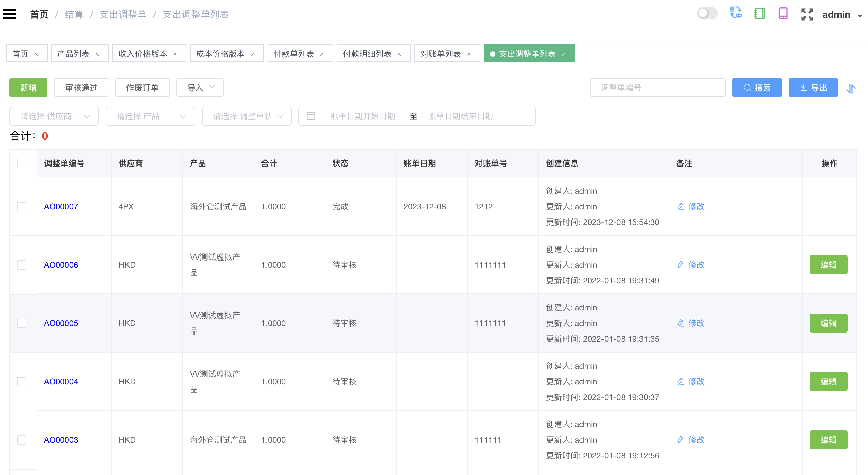
Task: Open the AO00005 adjustment order link
Action: (61, 323)
